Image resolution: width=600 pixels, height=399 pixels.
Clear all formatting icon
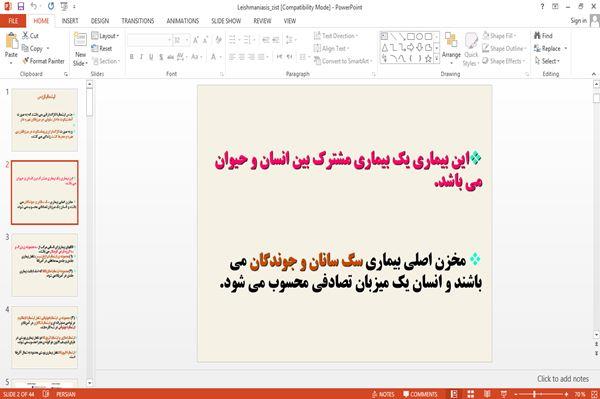point(218,40)
